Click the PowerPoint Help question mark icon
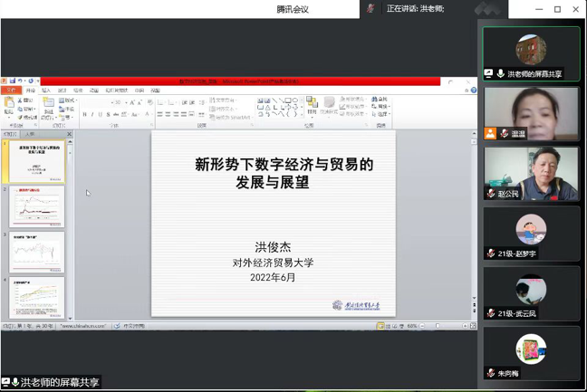 click(x=474, y=91)
